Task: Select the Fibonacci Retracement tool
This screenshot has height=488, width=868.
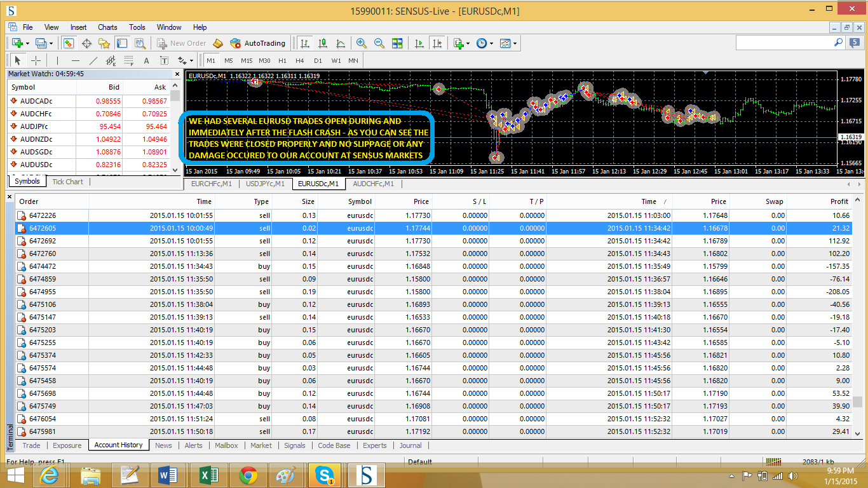Action: tap(129, 60)
